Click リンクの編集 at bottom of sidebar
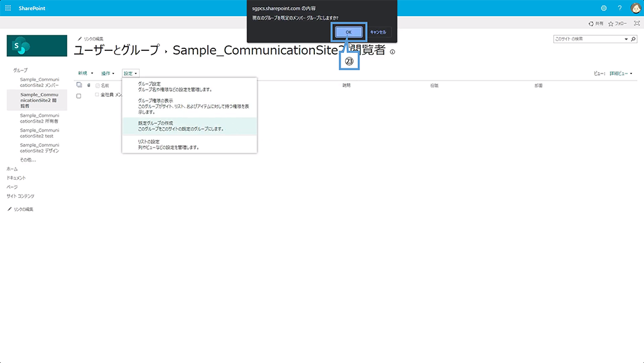644x363 pixels. 21,210
